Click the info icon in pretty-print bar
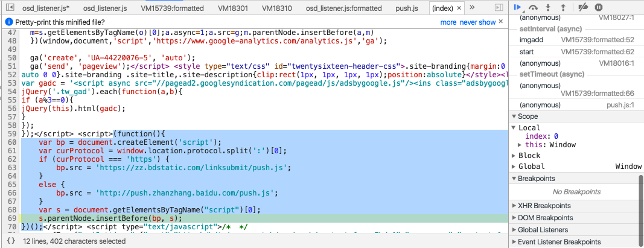 point(9,22)
